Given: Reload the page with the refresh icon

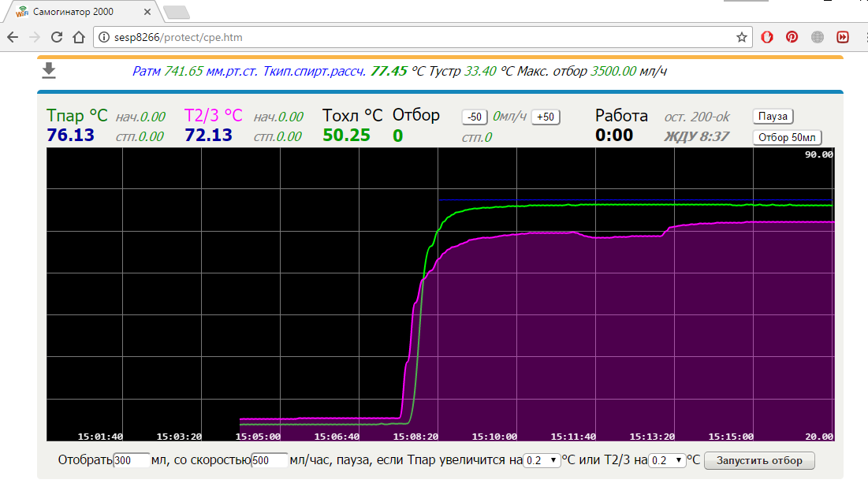Looking at the screenshot, I should tap(57, 37).
